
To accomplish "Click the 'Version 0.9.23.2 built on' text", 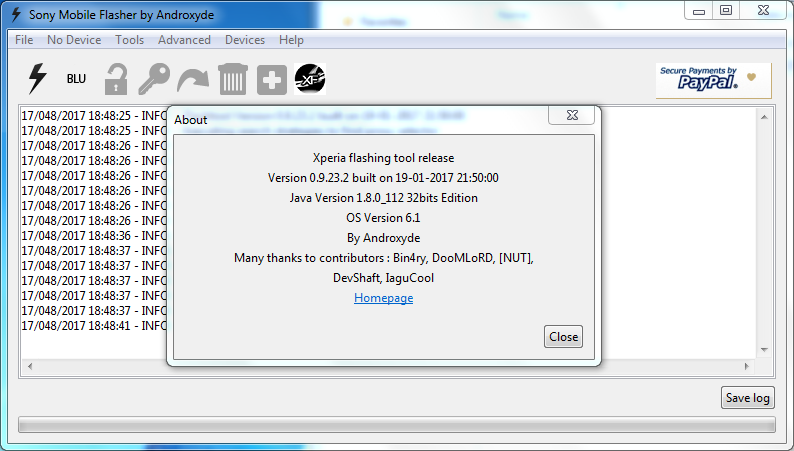I will click(x=330, y=178).
